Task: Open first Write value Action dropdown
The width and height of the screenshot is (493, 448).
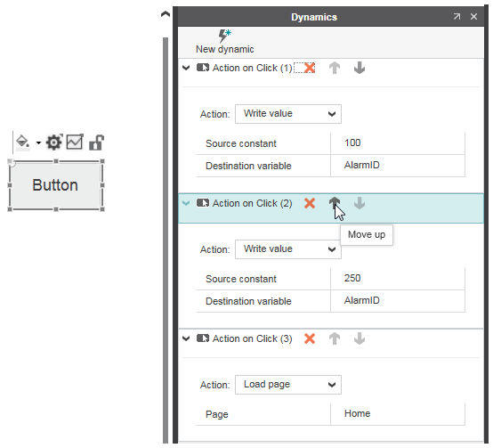Action: coord(288,114)
